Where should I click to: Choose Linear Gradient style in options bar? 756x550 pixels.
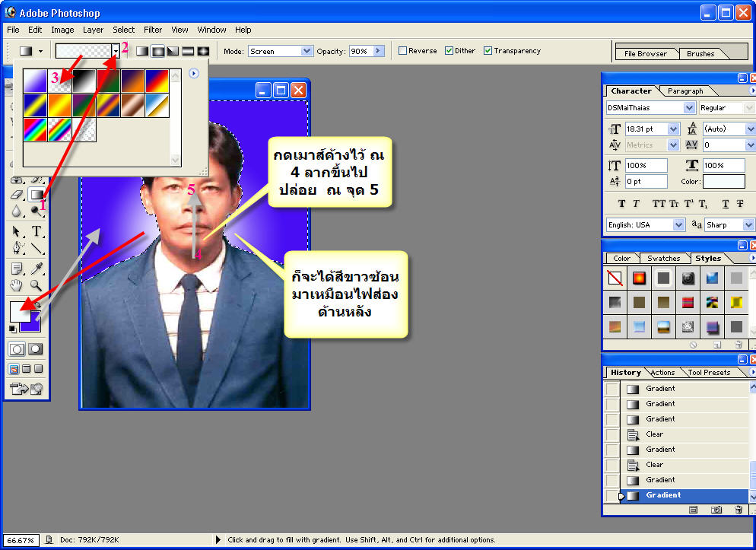tap(142, 51)
